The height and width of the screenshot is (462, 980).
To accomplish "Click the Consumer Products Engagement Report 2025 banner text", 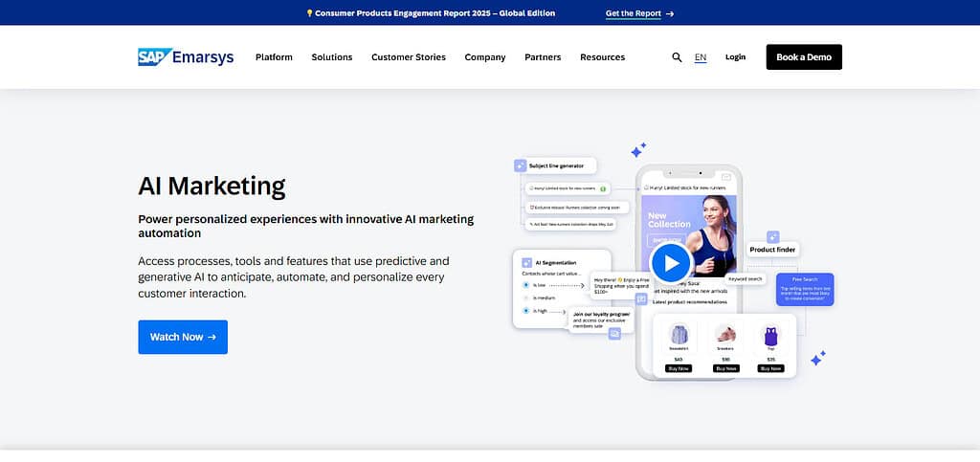I will (434, 13).
